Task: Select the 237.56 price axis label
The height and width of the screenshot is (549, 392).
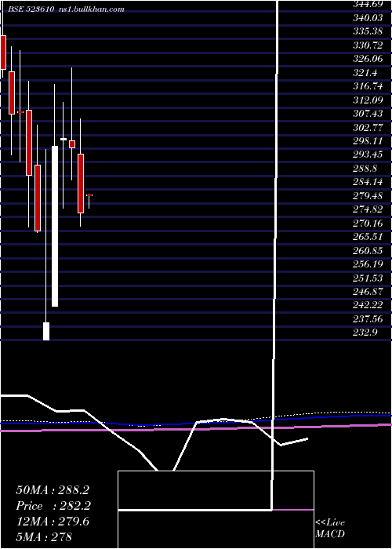Action: click(x=368, y=319)
